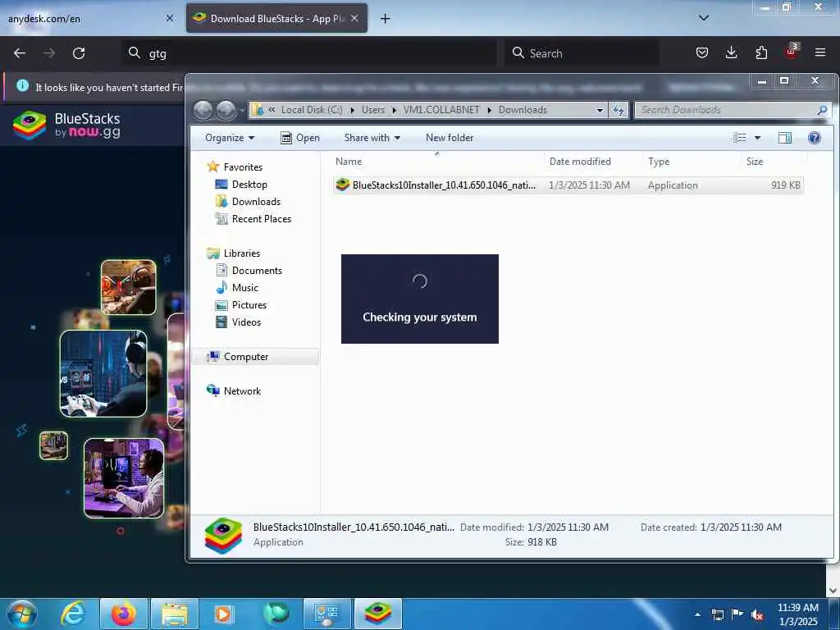Open Windows Media Player taskbar icon
Viewport: 840px width, 630px height.
224,614
